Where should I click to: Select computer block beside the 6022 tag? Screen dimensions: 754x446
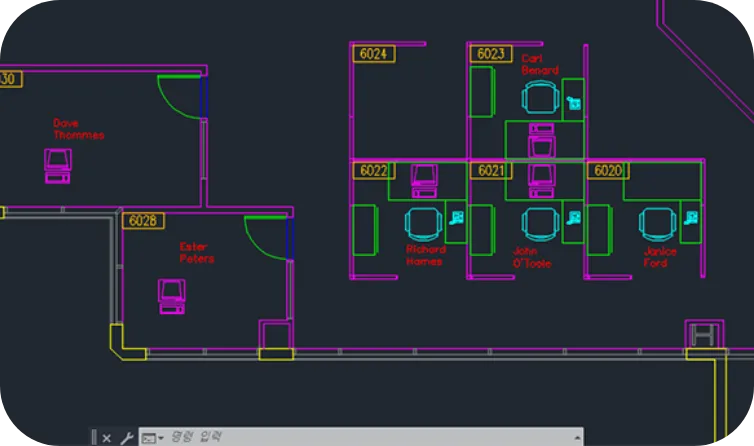425,181
